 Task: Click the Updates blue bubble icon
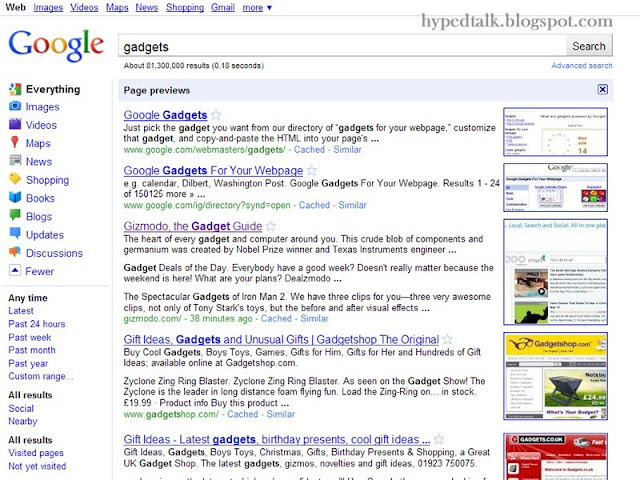(15, 233)
